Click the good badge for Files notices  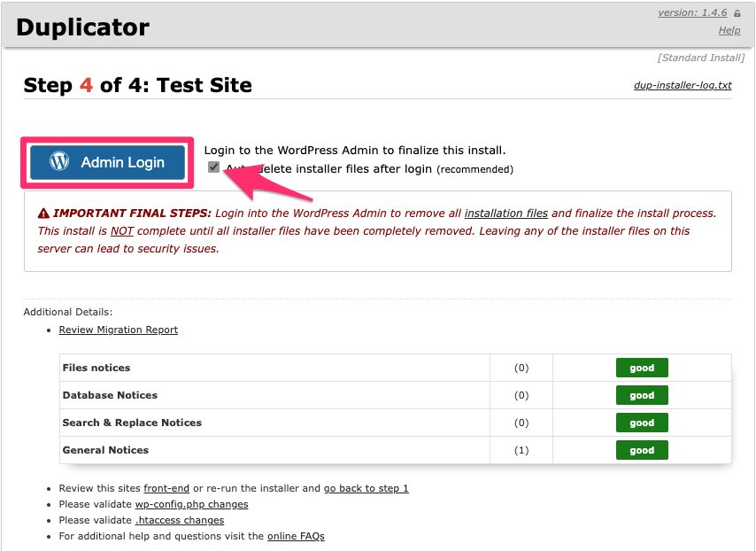coord(642,368)
